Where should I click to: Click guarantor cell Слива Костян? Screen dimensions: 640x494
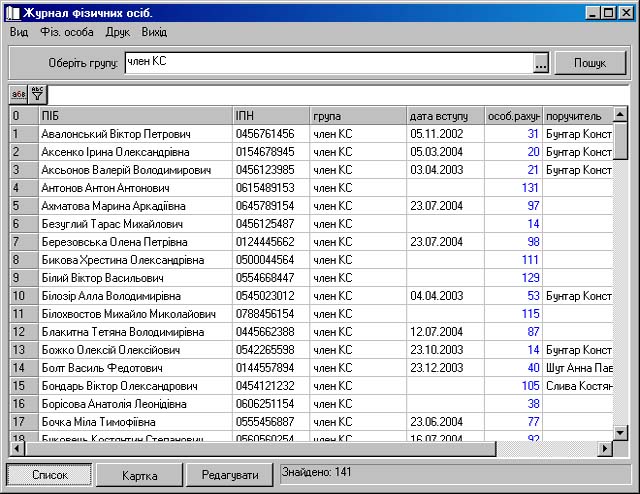coord(579,386)
